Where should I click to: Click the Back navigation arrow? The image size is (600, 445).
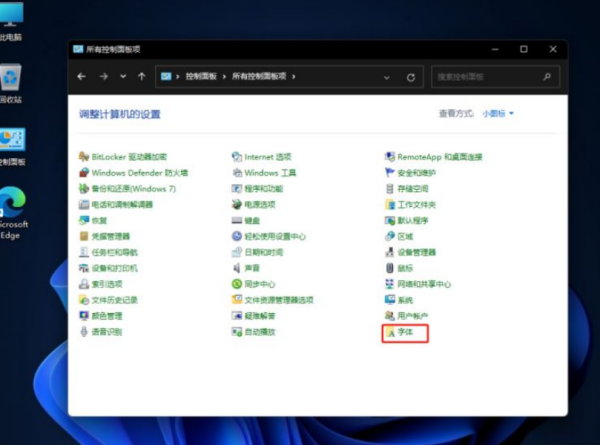tap(82, 76)
